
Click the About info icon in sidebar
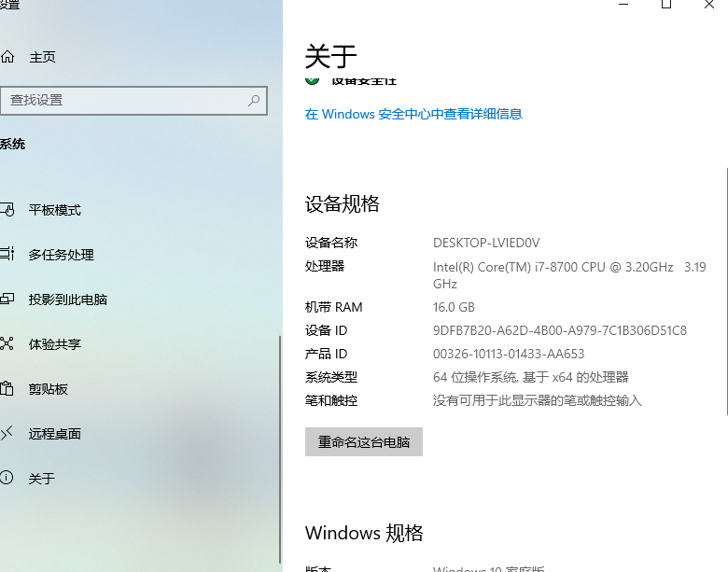[x=7, y=478]
